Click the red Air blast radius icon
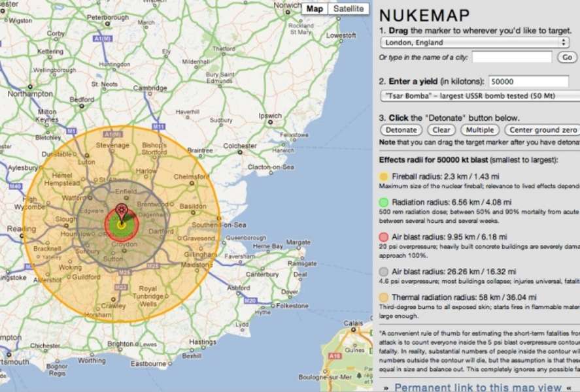580x392 pixels. click(383, 237)
